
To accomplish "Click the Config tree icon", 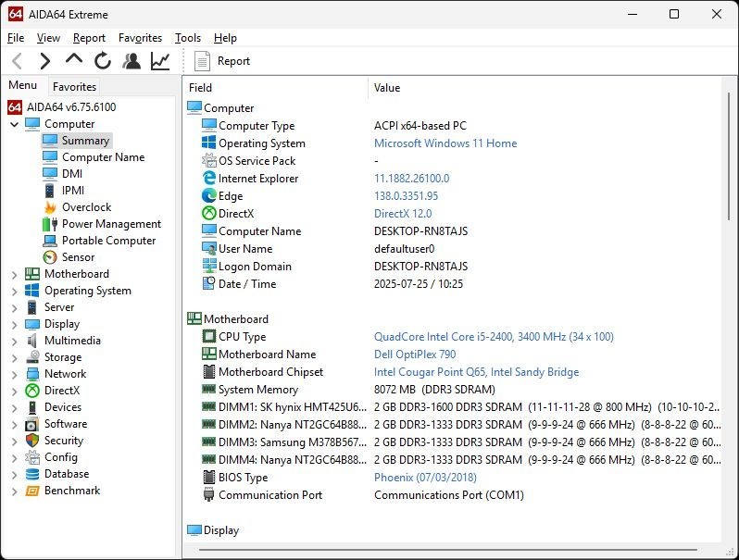I will 32,457.
